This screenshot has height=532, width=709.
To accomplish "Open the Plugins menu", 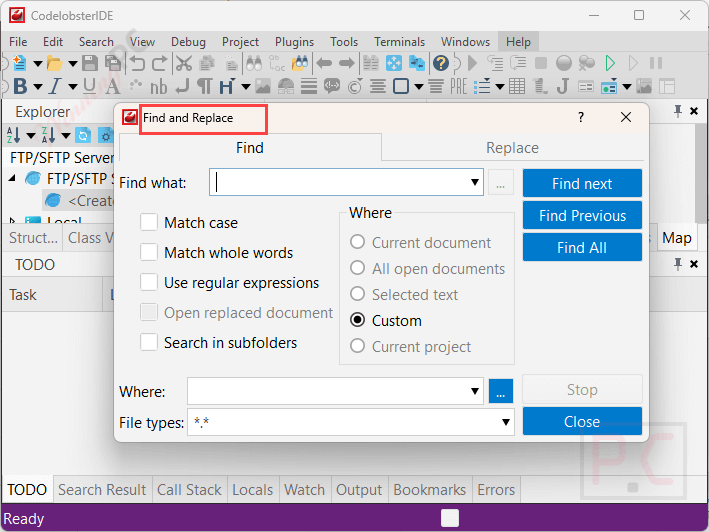I will pos(294,42).
